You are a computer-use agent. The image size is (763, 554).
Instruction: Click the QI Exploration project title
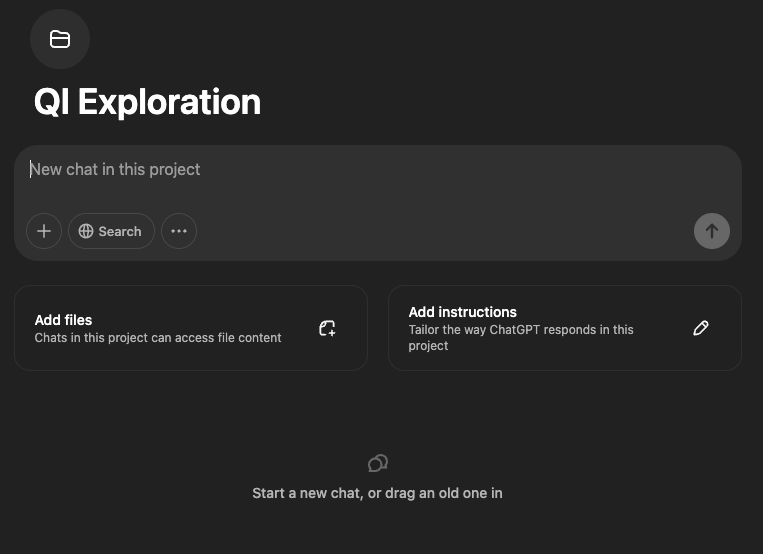coord(147,102)
